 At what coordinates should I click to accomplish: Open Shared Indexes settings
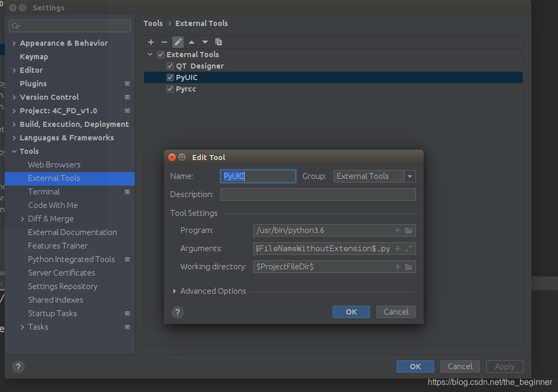[x=56, y=300]
